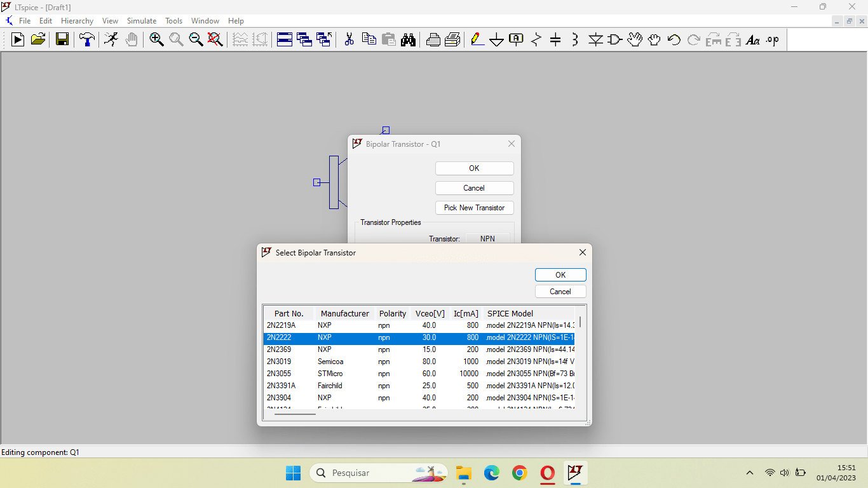Open the Hierarchy menu

(x=77, y=21)
